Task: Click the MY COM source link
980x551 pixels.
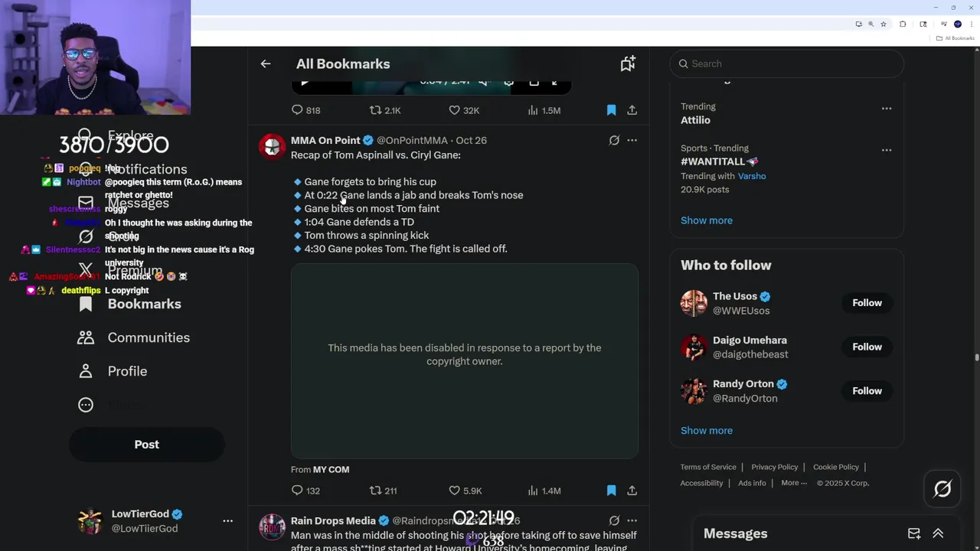Action: click(331, 469)
